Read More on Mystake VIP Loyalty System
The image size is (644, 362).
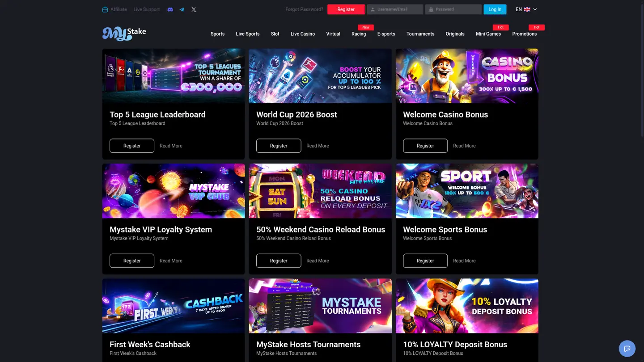tap(171, 261)
